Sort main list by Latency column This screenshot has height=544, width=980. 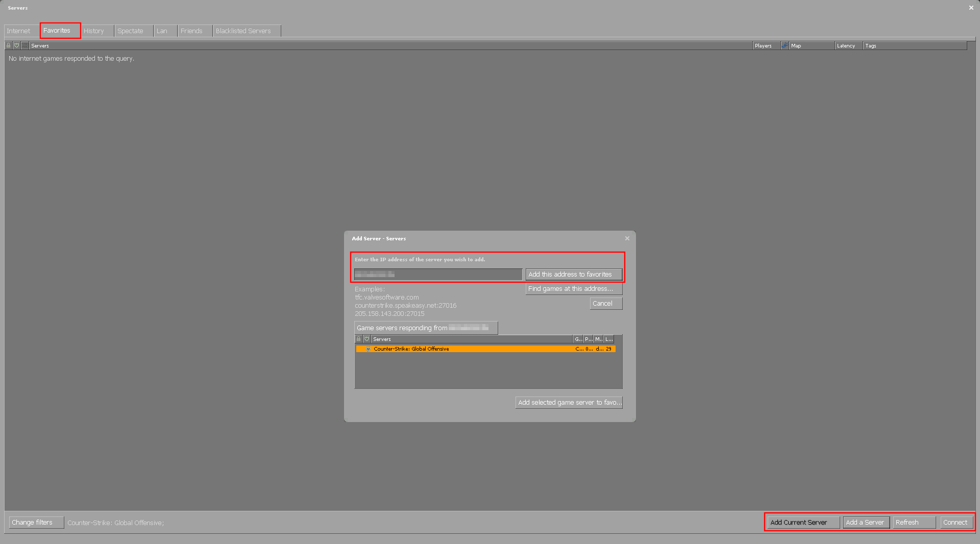pos(849,45)
